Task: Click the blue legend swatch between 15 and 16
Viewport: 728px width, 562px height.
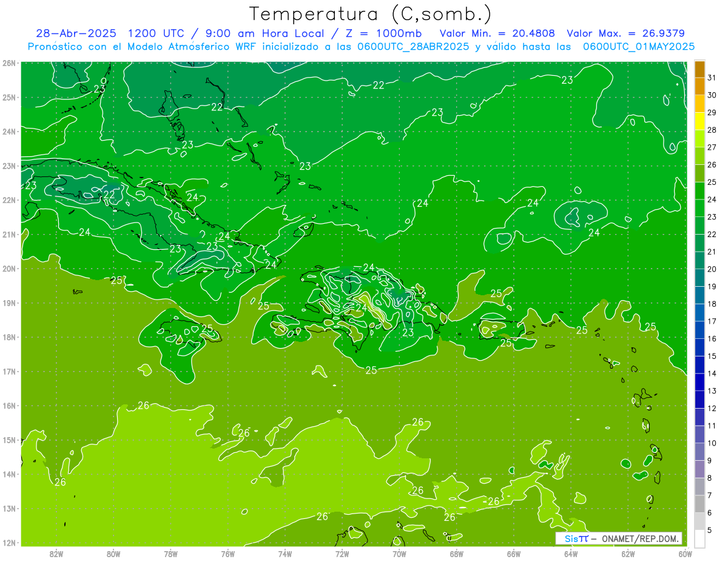Action: coord(699,347)
